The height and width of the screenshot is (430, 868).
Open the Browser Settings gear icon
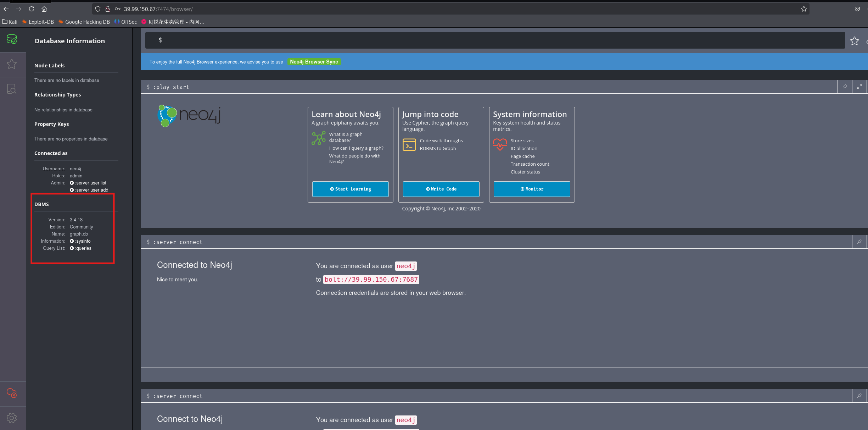[12, 418]
